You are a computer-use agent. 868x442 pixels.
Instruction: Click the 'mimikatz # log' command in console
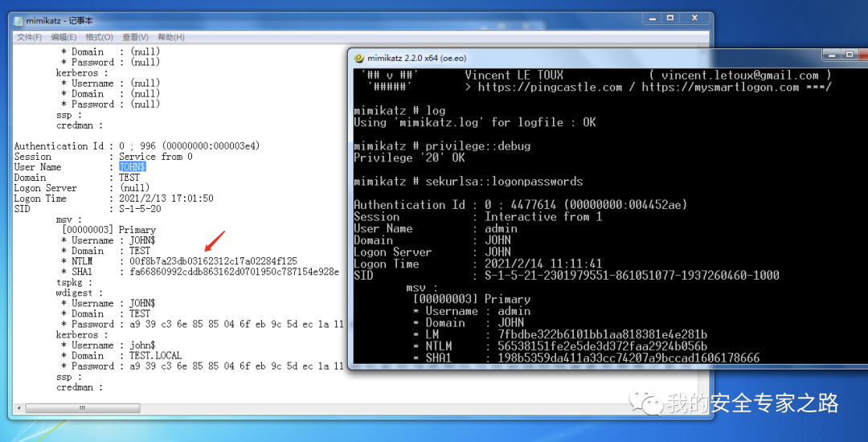399,111
